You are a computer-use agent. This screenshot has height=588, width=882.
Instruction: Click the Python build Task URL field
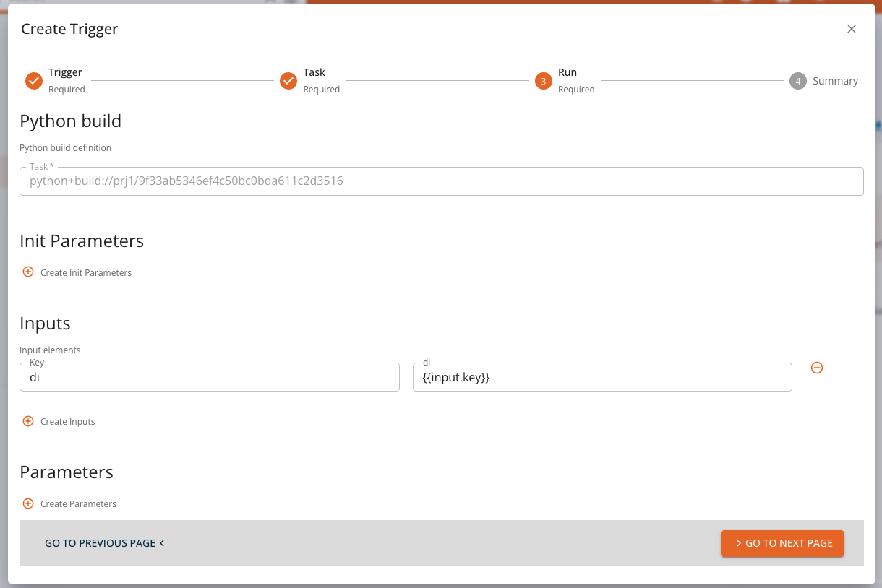441,181
